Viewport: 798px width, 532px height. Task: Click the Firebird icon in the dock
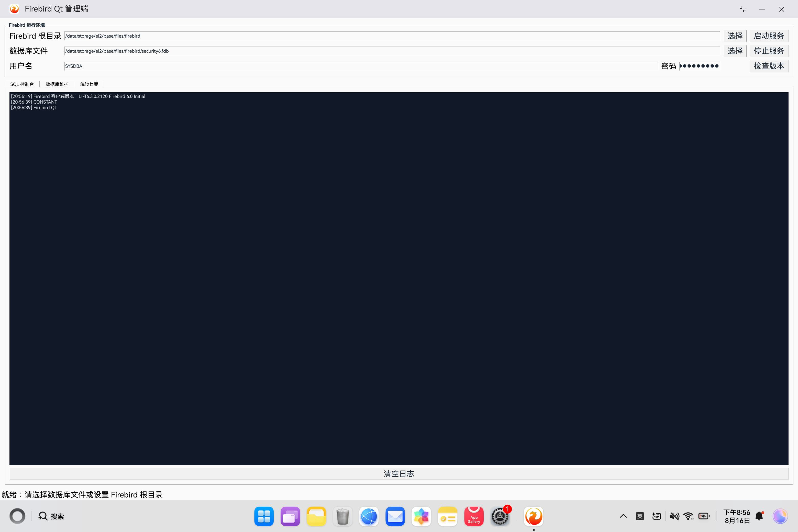click(533, 516)
